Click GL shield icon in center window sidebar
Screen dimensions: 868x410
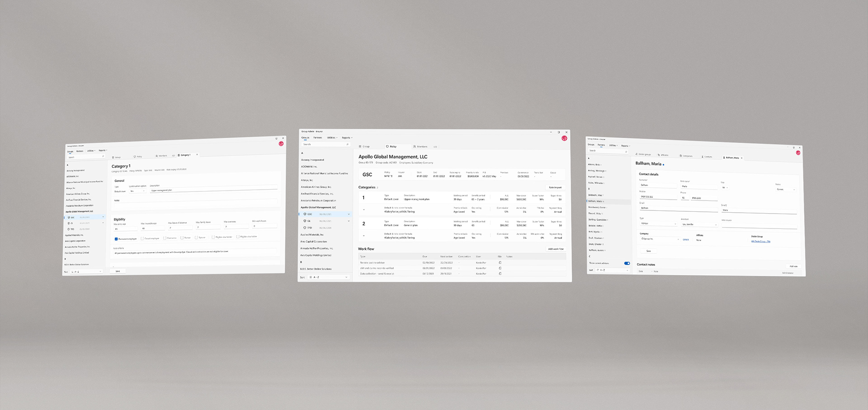click(x=305, y=221)
